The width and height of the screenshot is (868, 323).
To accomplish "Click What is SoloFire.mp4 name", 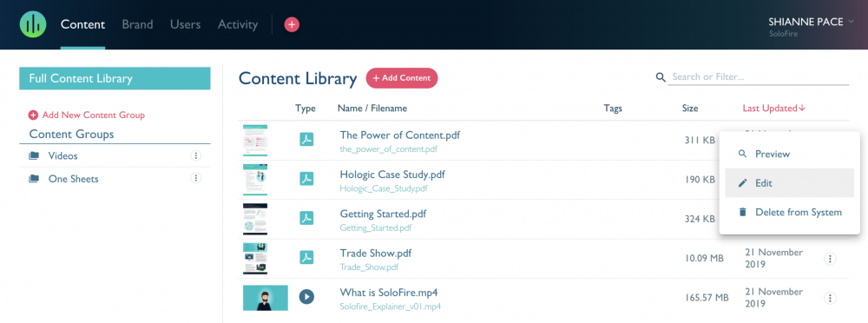I will (389, 293).
